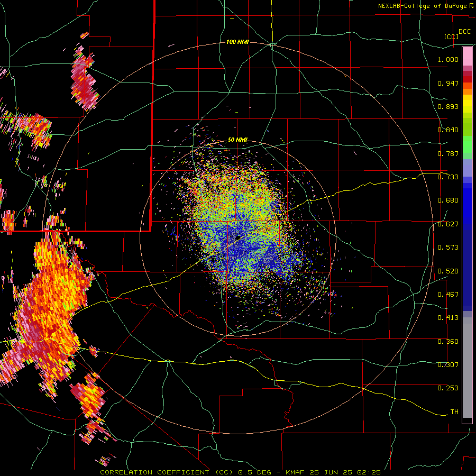
Task: Click the 0.520 scale value
Action: tap(448, 271)
